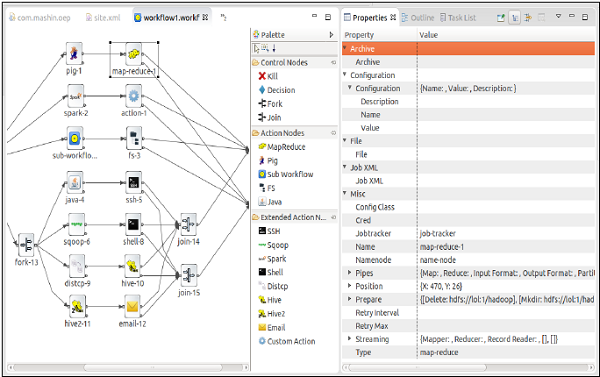Choose the Fork node tool
This screenshot has width=600, height=377.
pyautogui.click(x=271, y=104)
